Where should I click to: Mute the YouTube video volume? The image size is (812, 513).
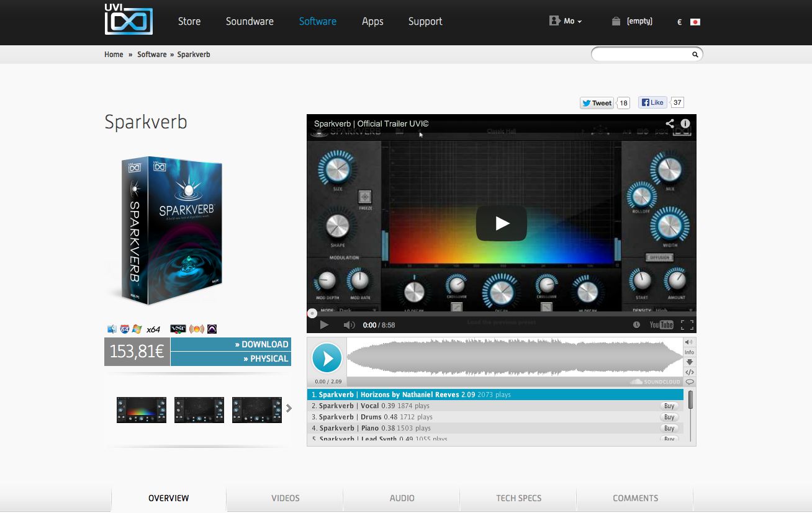(x=349, y=324)
